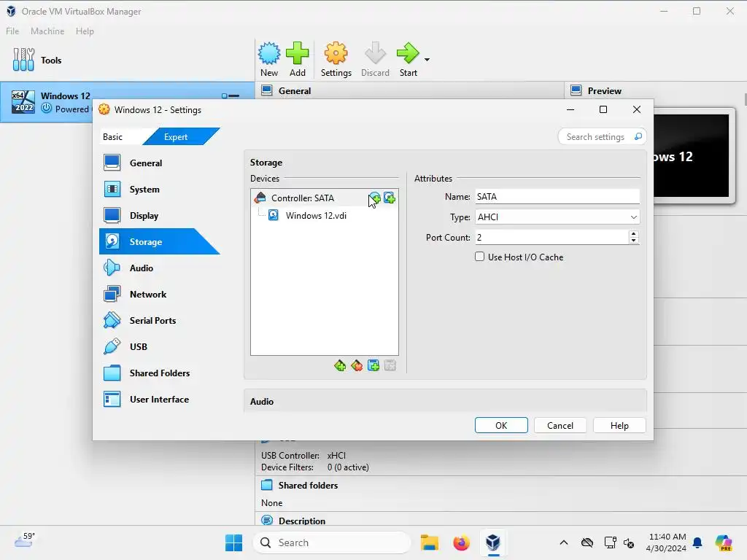Confirm settings with the OK button

pos(501,425)
